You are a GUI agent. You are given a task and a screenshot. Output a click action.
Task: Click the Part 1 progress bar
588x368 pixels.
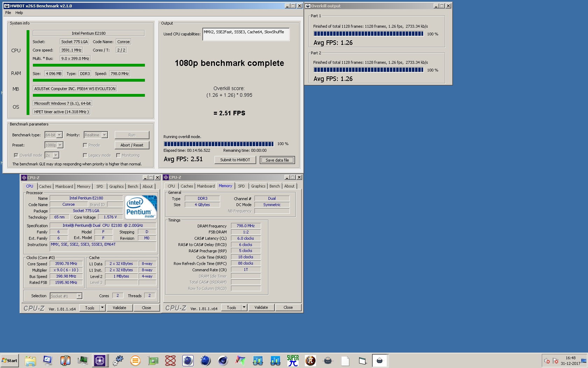coord(369,34)
